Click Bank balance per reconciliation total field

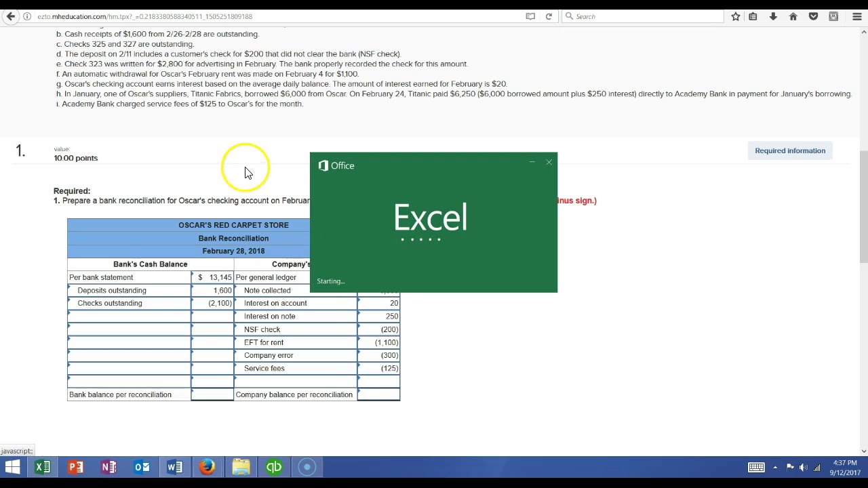point(212,394)
